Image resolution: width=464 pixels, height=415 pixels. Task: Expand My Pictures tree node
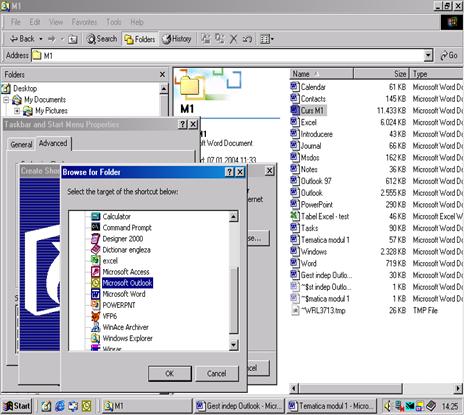click(x=17, y=110)
